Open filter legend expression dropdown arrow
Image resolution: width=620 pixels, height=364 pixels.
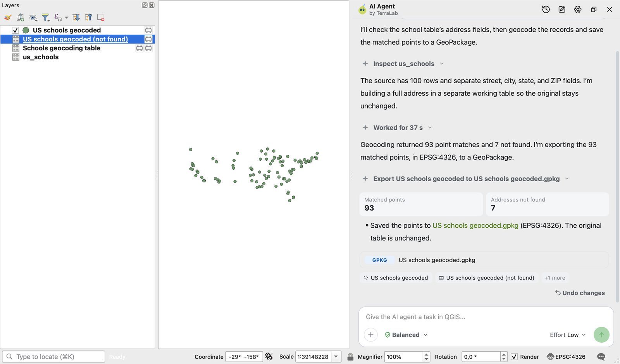point(66,17)
